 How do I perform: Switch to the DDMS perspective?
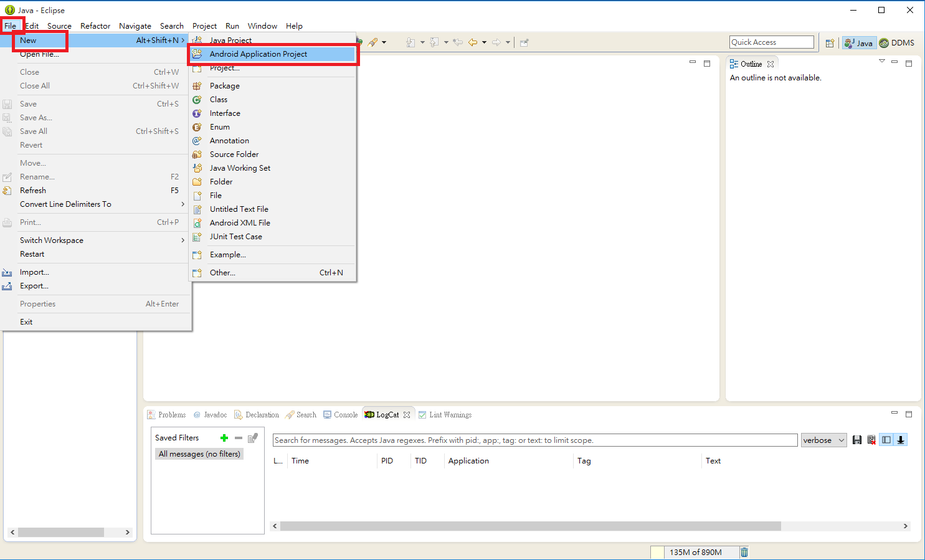click(897, 43)
